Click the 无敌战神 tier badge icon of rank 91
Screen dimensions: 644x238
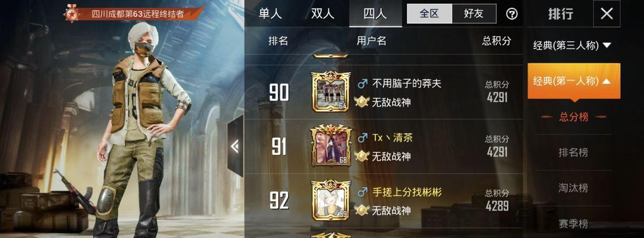(362, 156)
